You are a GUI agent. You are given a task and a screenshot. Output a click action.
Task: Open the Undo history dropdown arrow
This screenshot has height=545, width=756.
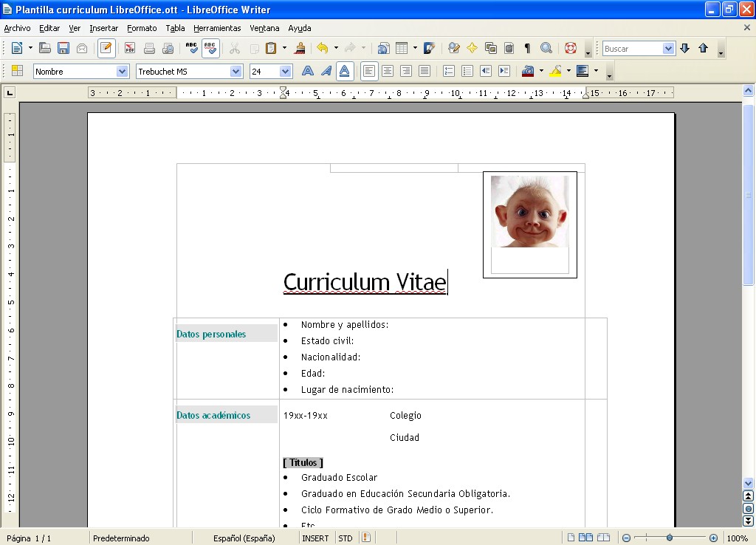[336, 48]
